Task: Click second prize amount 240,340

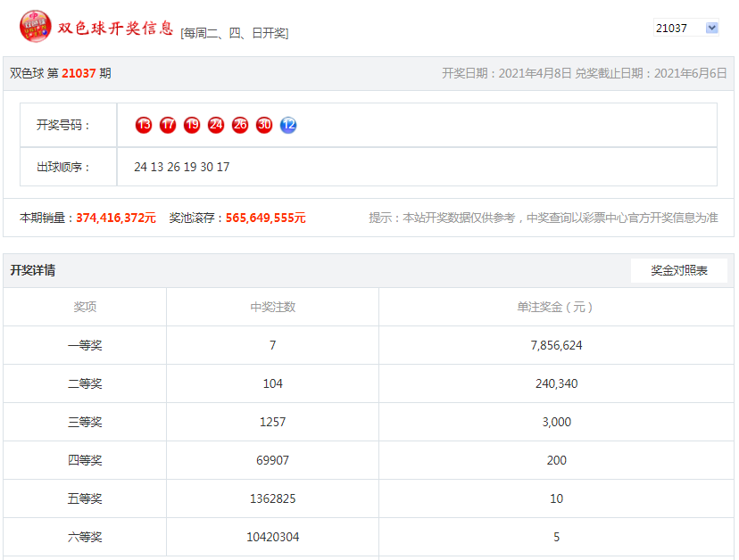Action: (557, 383)
